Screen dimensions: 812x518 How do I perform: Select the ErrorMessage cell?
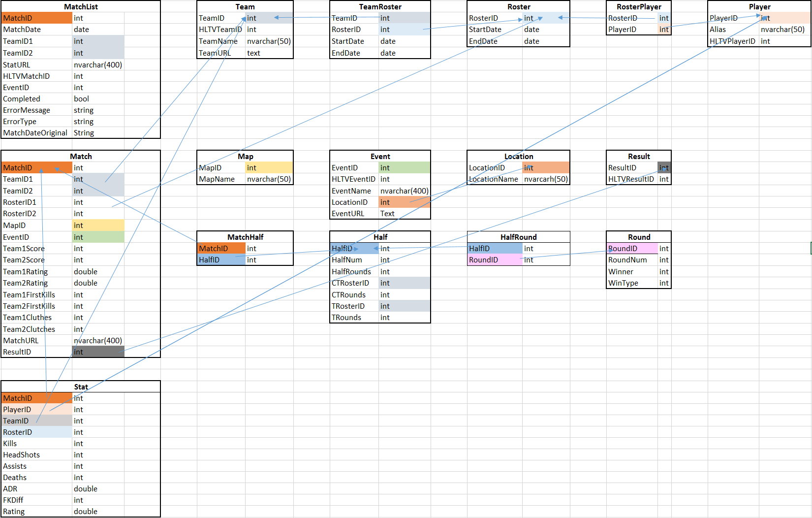click(37, 110)
